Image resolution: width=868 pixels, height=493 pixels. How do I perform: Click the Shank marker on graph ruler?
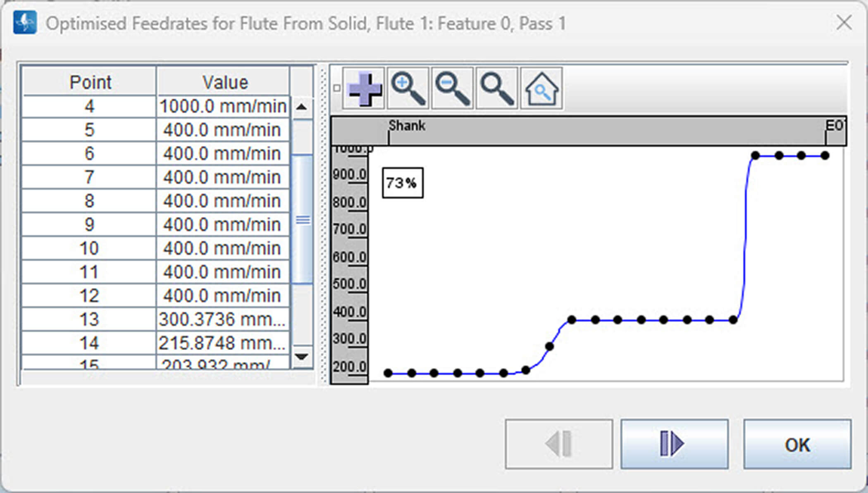point(406,126)
